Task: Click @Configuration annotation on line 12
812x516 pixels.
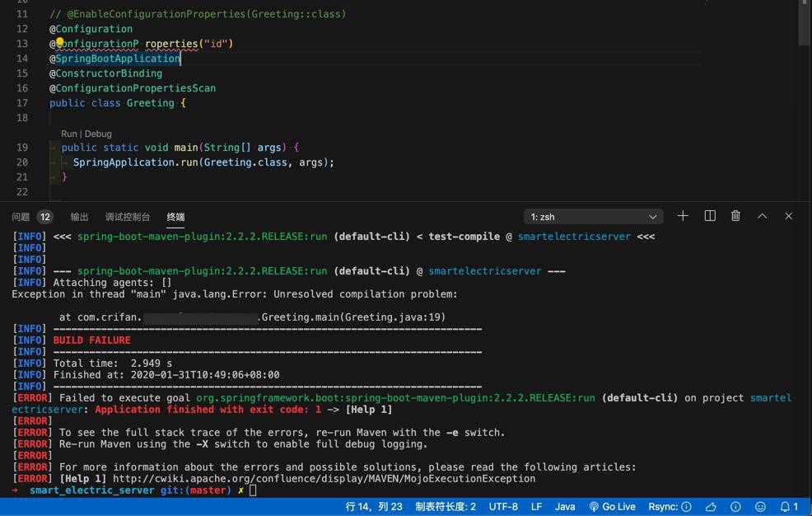Action: tap(91, 29)
